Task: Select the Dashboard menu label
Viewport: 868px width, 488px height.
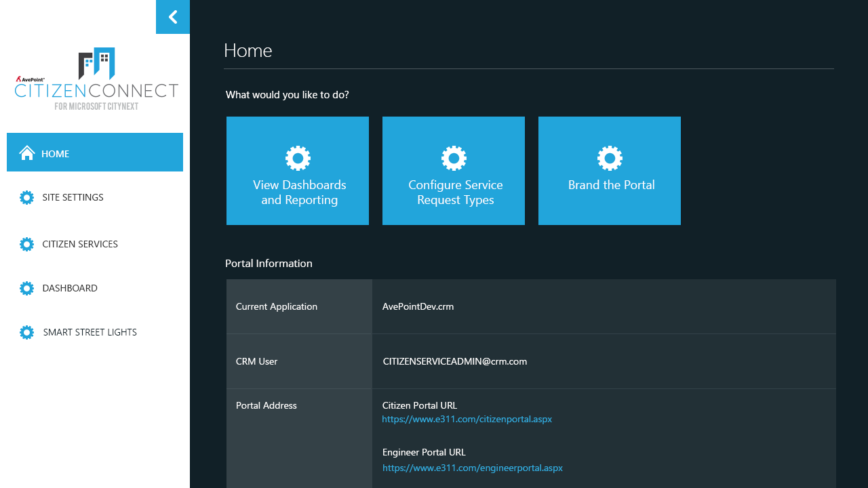Action: click(x=70, y=288)
